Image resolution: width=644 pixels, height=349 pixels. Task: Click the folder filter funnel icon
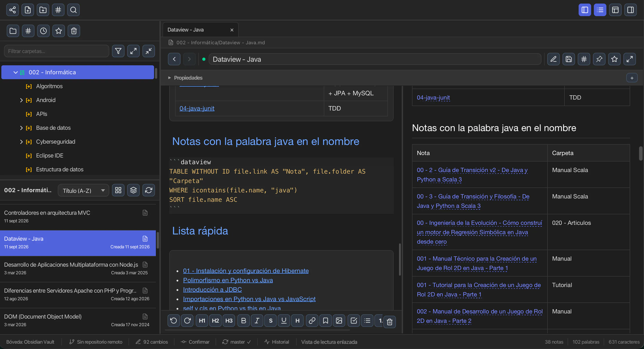[118, 51]
